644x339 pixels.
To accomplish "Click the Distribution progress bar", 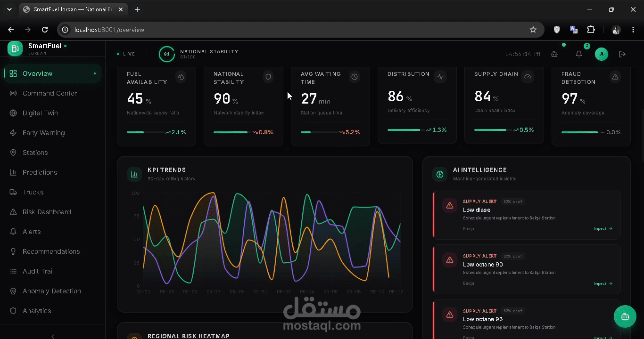I will point(405,130).
